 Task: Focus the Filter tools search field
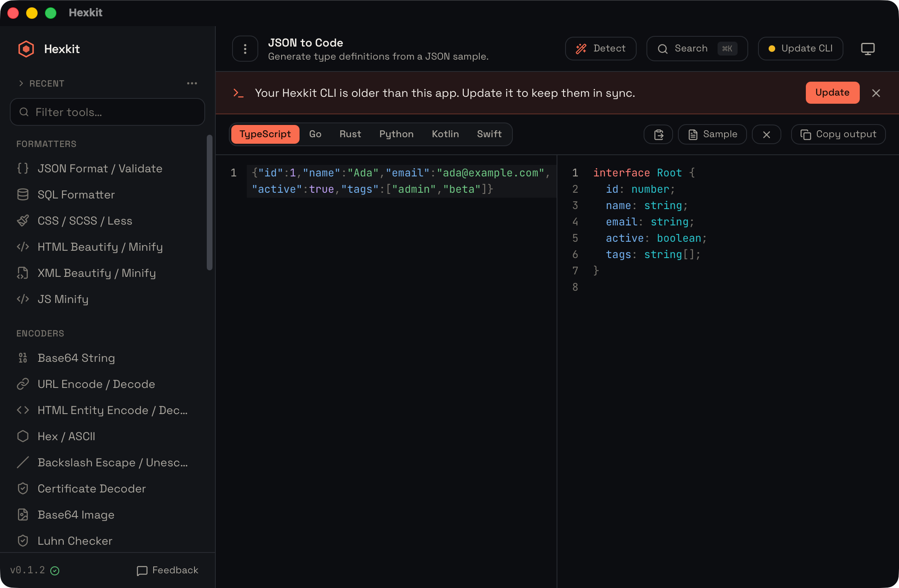tap(107, 112)
